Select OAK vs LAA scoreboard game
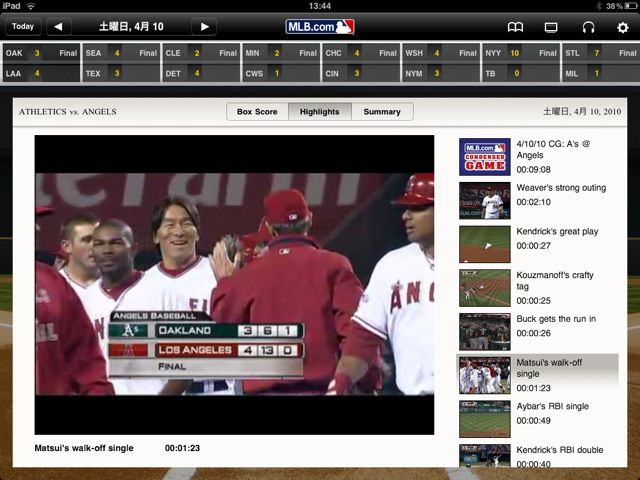 41,63
